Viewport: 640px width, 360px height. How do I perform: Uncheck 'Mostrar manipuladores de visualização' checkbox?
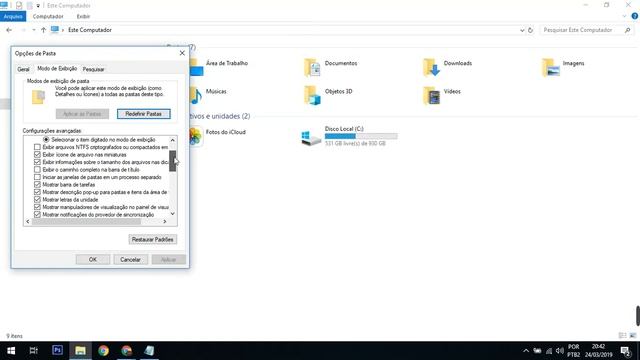pyautogui.click(x=37, y=207)
